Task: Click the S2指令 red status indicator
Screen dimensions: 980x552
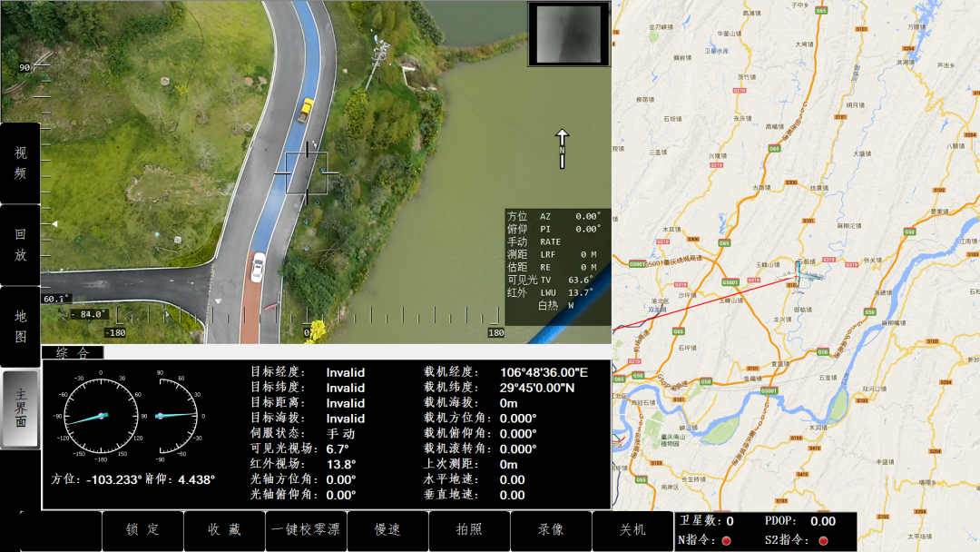Action: point(823,541)
